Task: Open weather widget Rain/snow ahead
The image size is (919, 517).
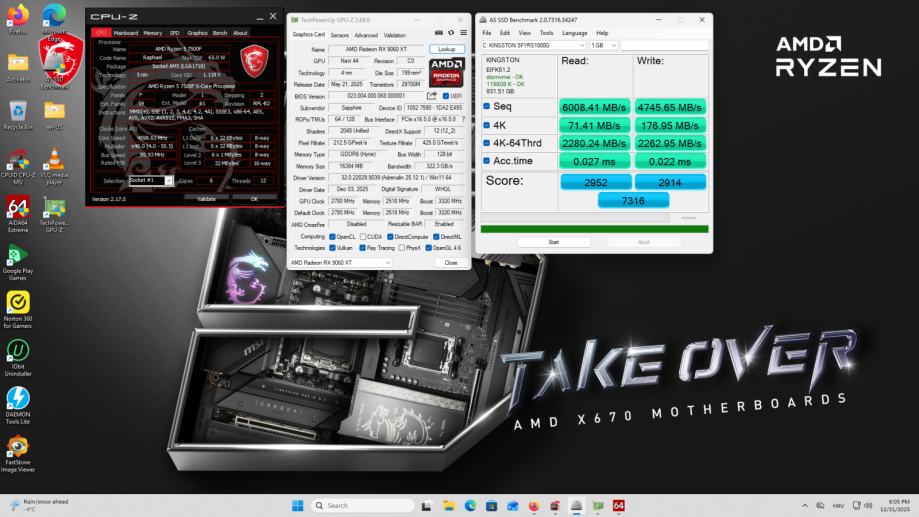Action: coord(40,505)
